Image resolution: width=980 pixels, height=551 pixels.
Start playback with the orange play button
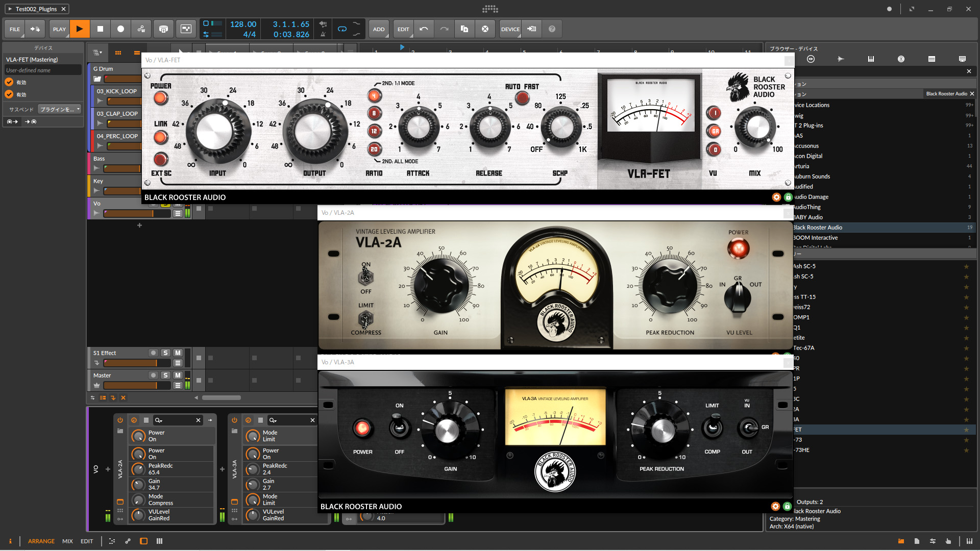[80, 29]
